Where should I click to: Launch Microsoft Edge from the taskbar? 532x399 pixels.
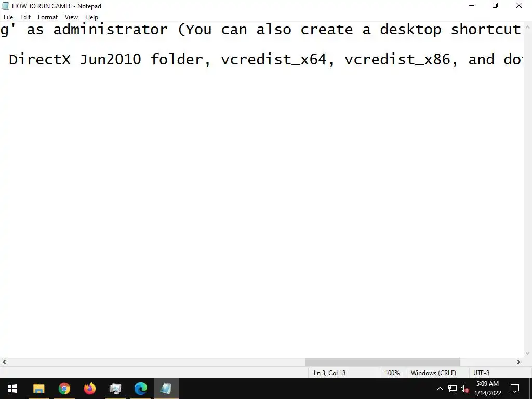[140, 389]
